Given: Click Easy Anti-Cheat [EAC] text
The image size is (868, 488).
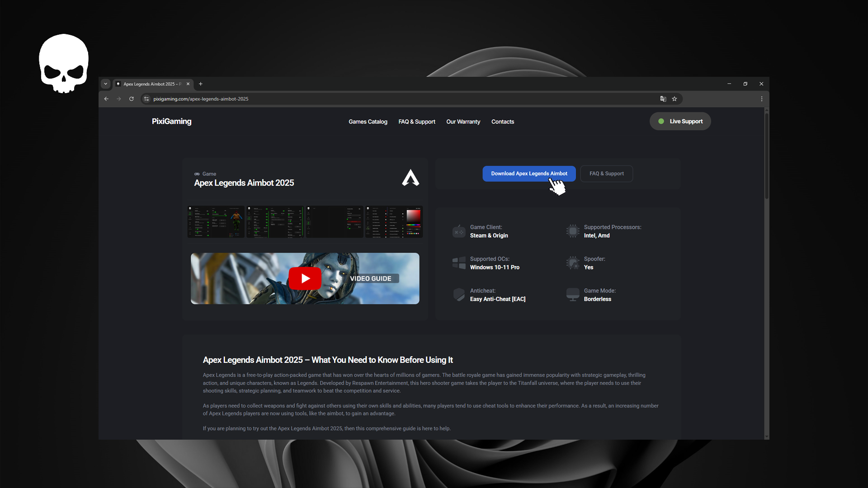Looking at the screenshot, I should [x=498, y=299].
